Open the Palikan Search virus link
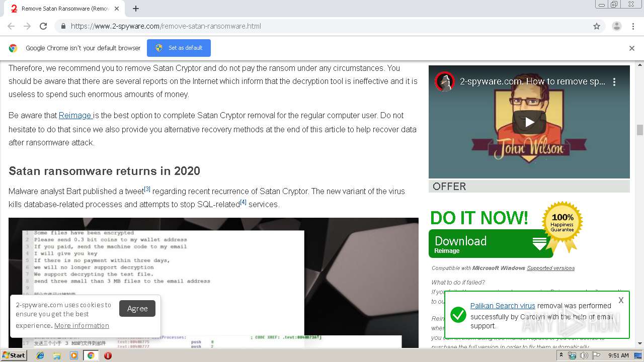Viewport: 644px width, 362px height. coord(503,306)
